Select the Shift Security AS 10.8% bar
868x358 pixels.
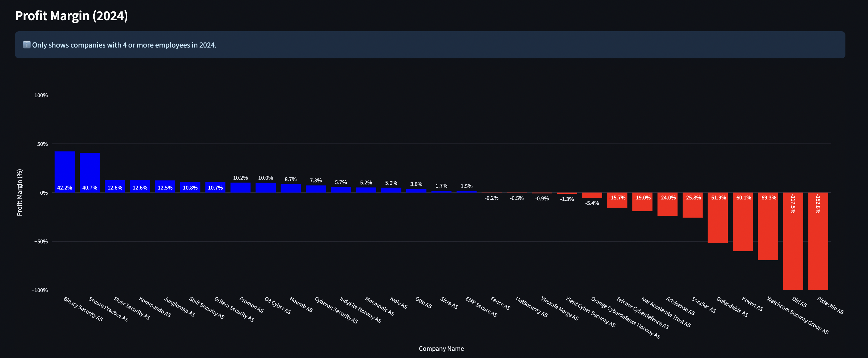[x=190, y=187]
